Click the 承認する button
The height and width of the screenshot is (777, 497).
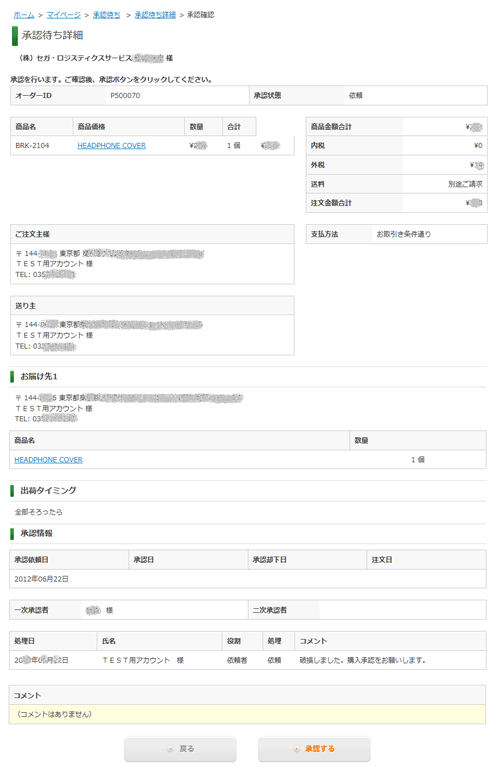pos(314,749)
